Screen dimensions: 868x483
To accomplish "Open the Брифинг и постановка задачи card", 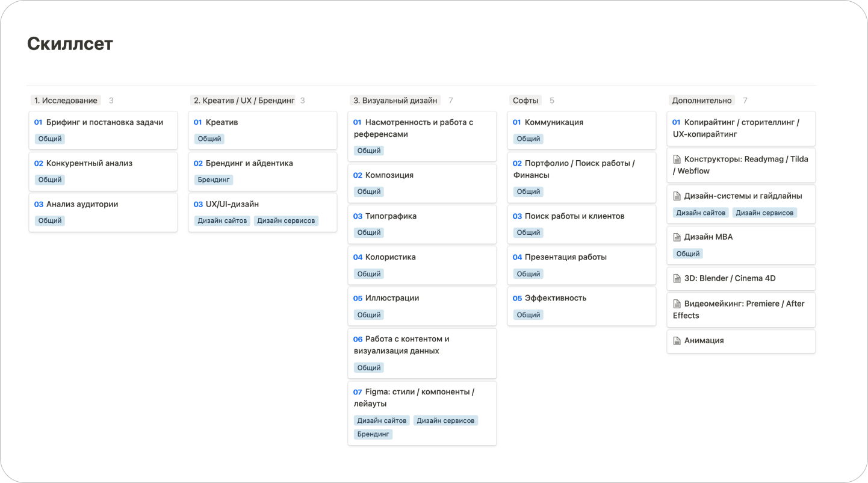I will point(103,130).
